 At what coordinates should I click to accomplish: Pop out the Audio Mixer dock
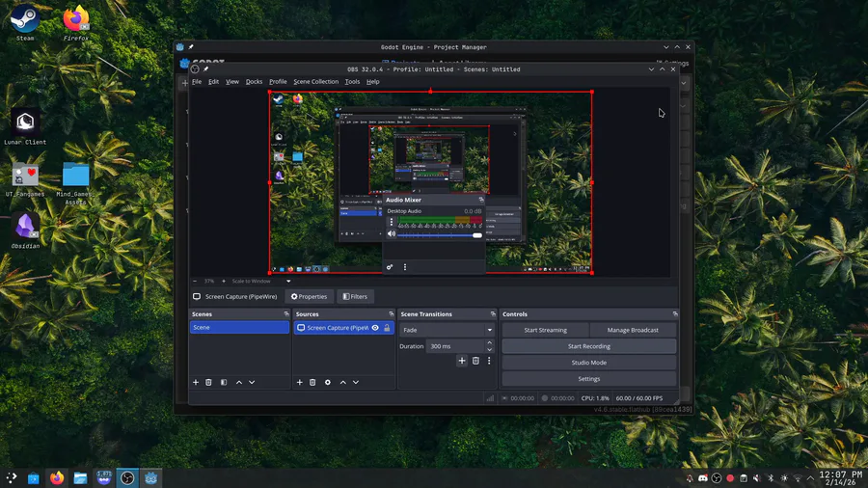click(481, 200)
